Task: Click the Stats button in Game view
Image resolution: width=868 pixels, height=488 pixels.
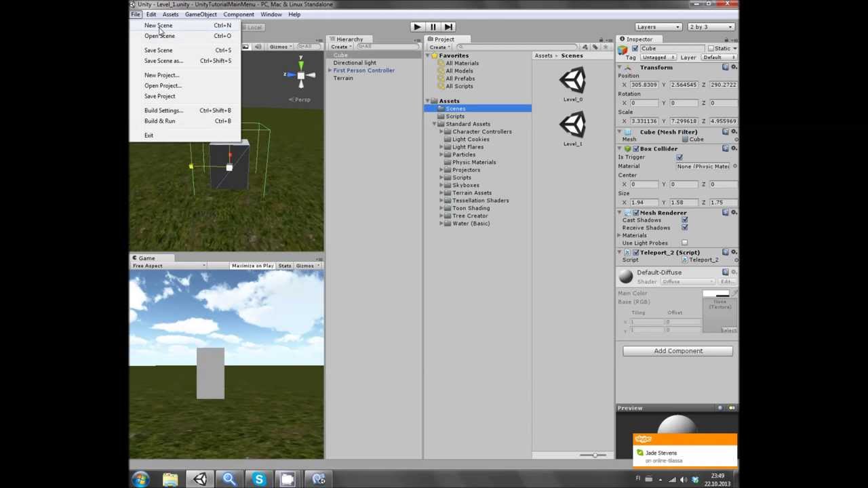Action: pos(285,266)
